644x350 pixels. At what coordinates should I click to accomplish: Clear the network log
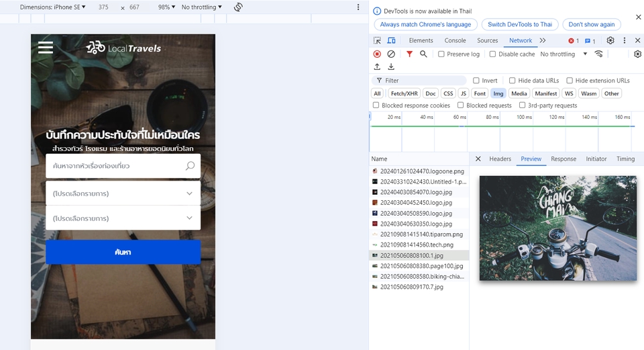[391, 54]
